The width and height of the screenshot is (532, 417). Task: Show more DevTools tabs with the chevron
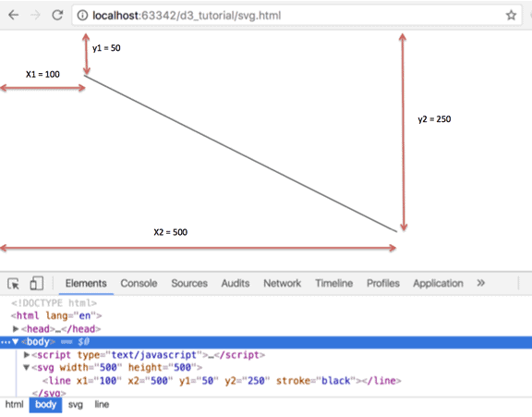tap(481, 283)
